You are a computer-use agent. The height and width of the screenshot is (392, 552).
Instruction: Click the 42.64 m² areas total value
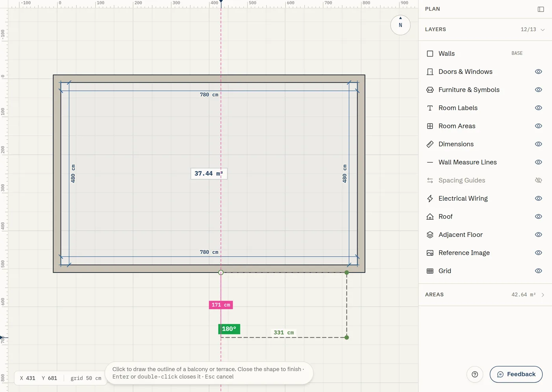coord(524,295)
